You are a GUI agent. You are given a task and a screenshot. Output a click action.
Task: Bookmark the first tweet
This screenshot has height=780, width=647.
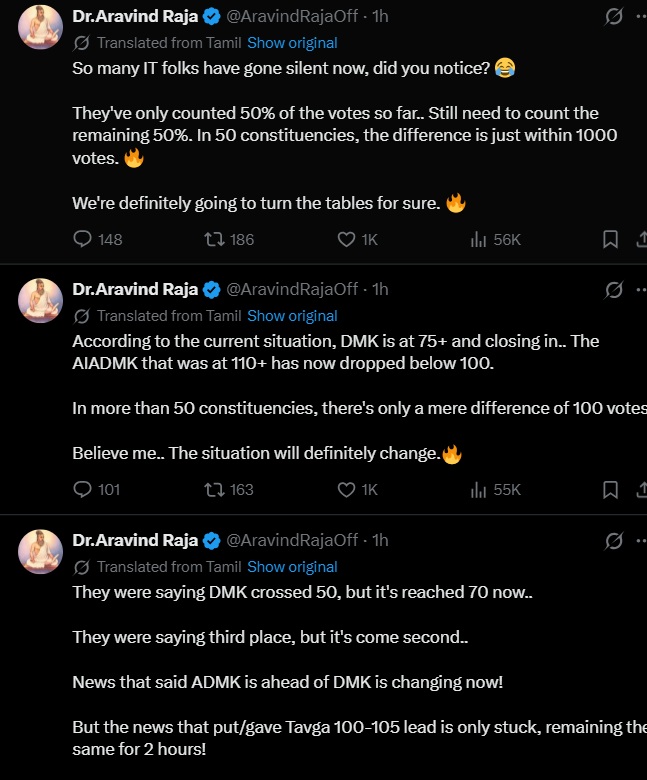[x=610, y=239]
